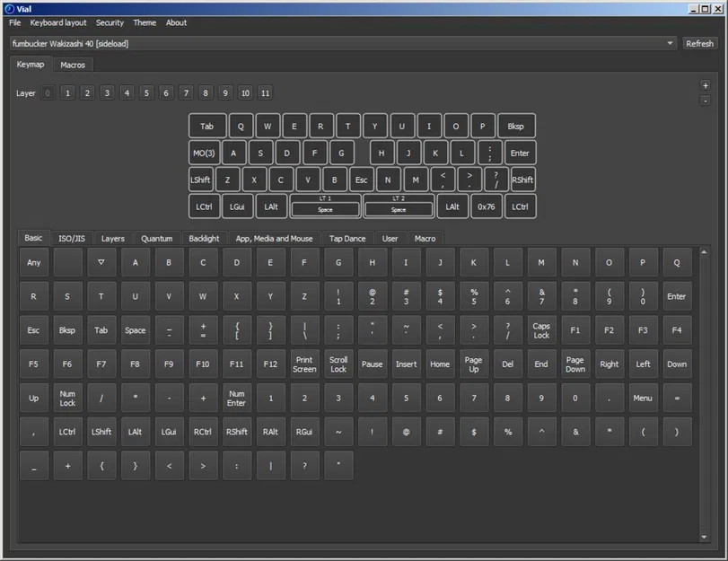Choose the Num Lock keycode

tap(67, 398)
